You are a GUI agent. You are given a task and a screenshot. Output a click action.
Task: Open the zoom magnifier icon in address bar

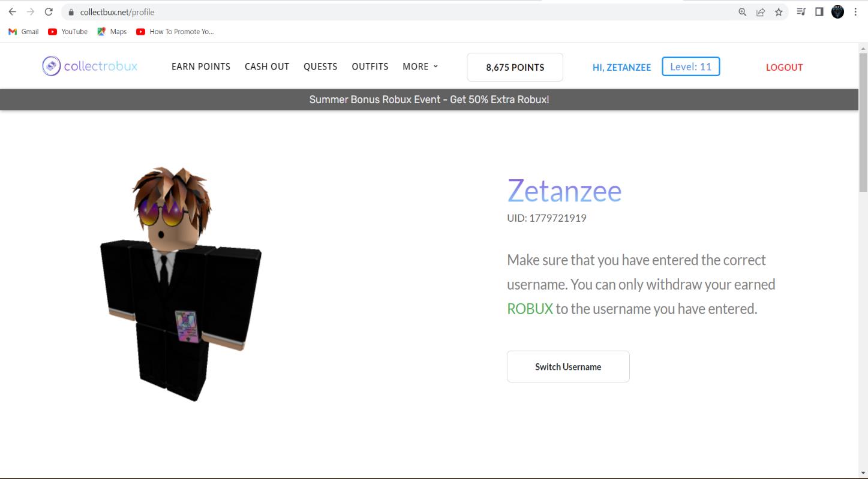743,12
